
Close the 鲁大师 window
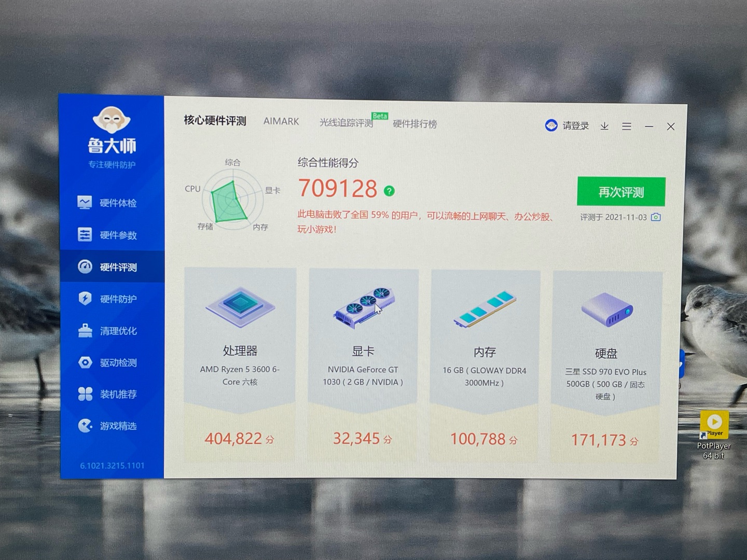click(x=671, y=127)
